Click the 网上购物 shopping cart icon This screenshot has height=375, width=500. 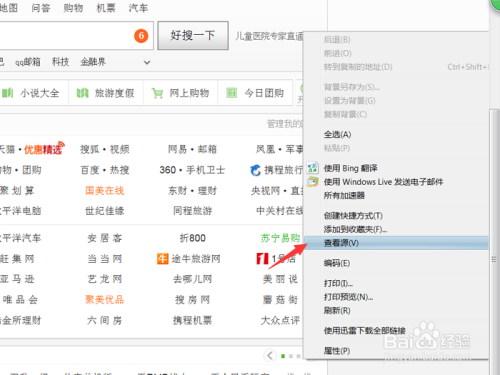click(x=157, y=93)
